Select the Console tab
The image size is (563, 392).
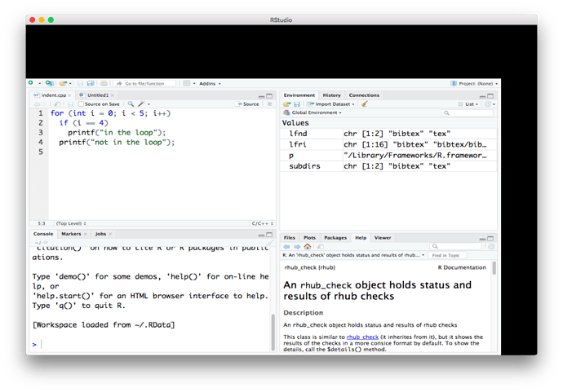(43, 234)
